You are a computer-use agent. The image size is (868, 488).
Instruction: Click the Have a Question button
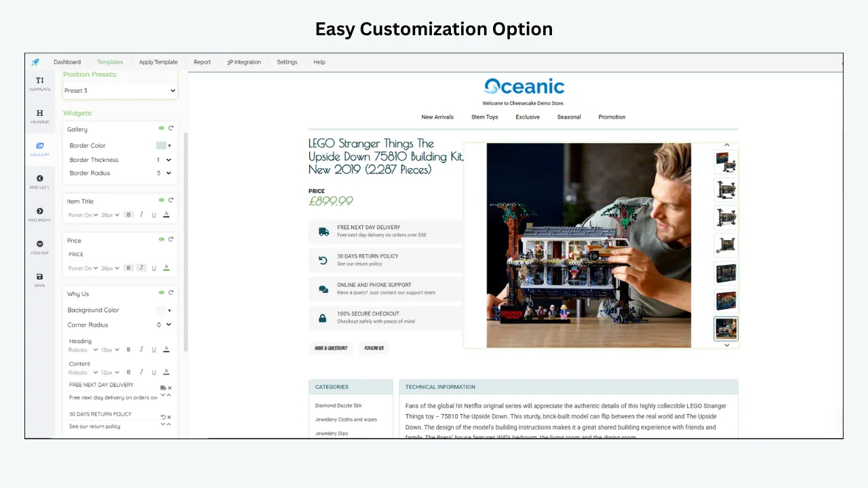coord(331,348)
